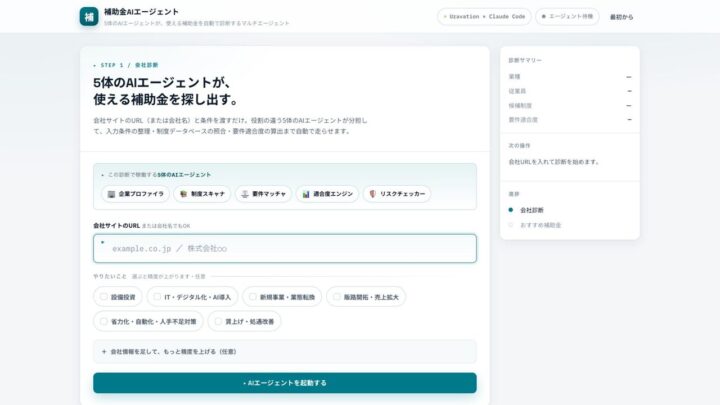Screen dimensions: 720x405
Task: Focus the company URL input field
Action: 285,248
